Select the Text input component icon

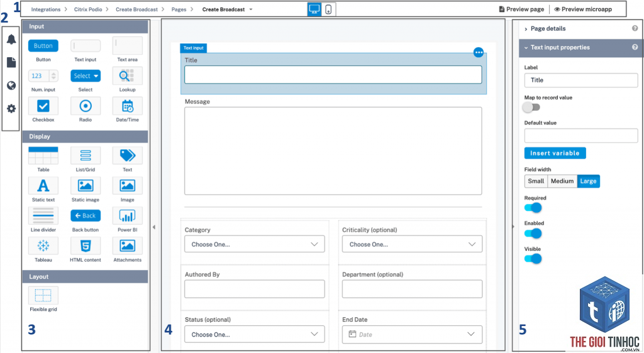(x=86, y=45)
